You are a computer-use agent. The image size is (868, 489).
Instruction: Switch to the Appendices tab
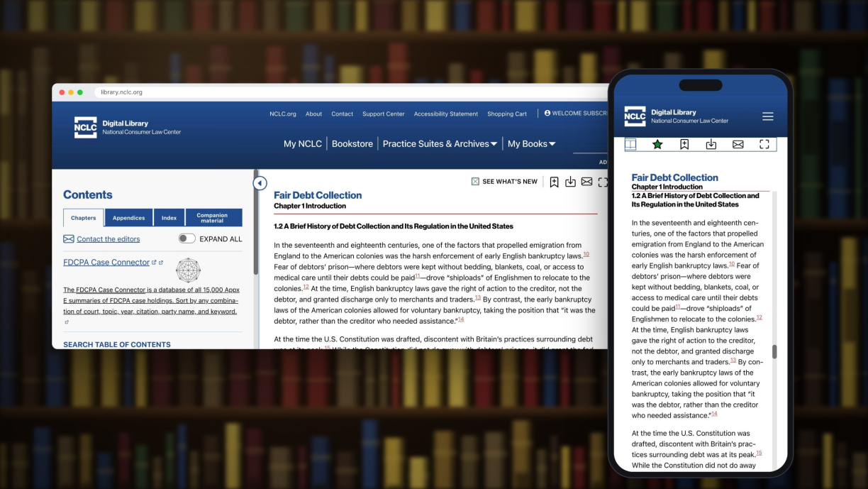(128, 218)
